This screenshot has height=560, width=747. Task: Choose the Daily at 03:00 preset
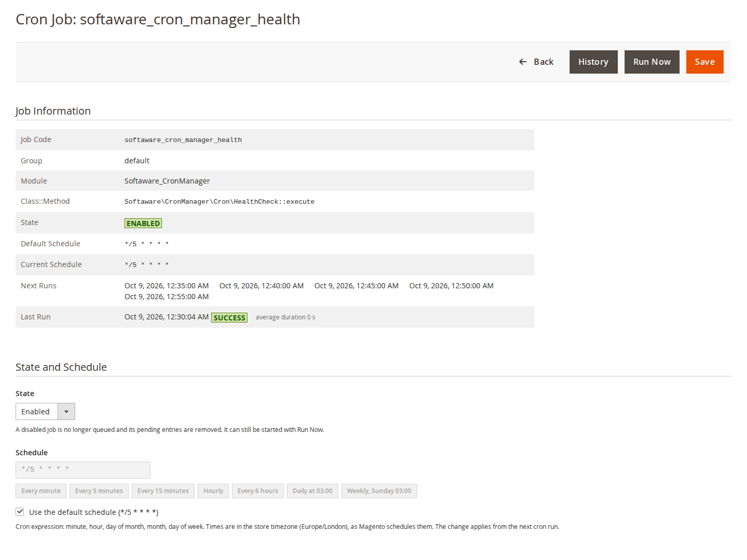pos(312,491)
